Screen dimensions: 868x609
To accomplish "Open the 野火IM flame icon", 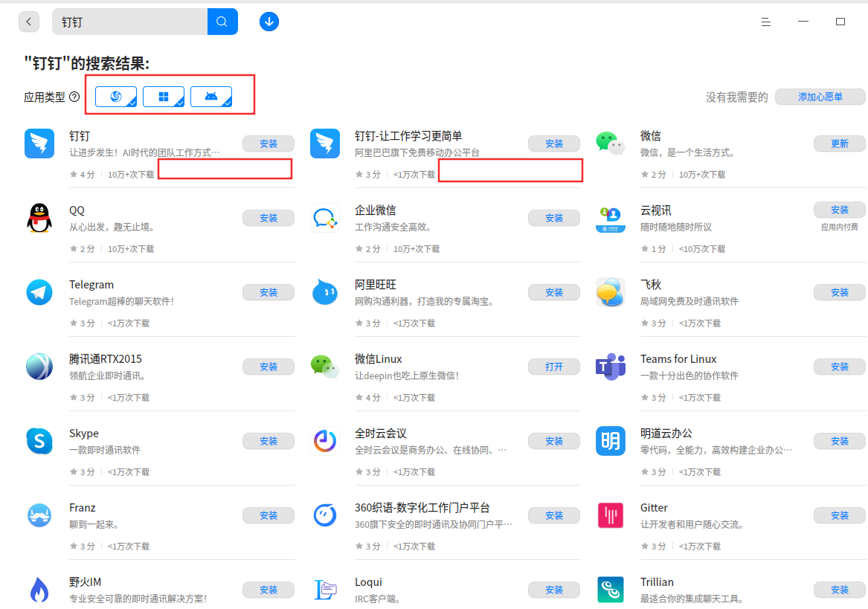I will [39, 590].
